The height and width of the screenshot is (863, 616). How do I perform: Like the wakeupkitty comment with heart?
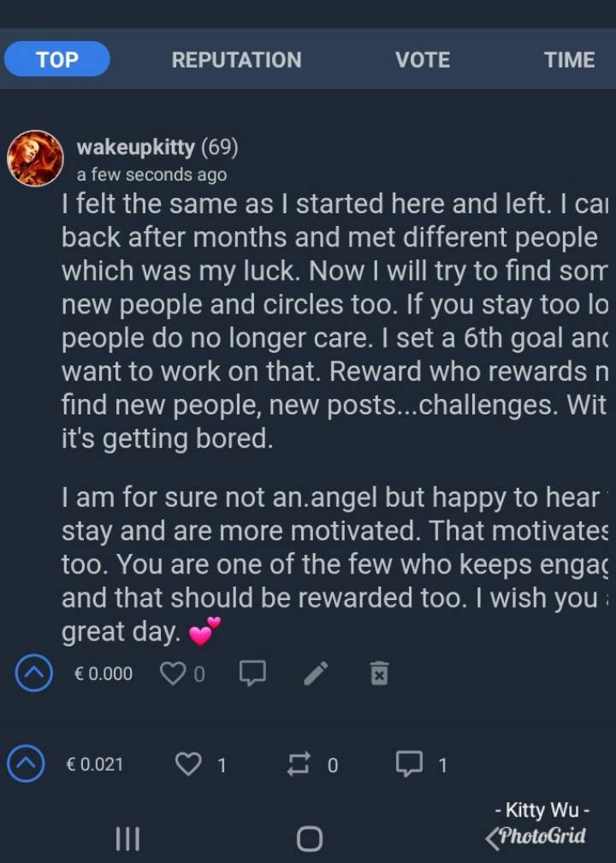tap(174, 675)
